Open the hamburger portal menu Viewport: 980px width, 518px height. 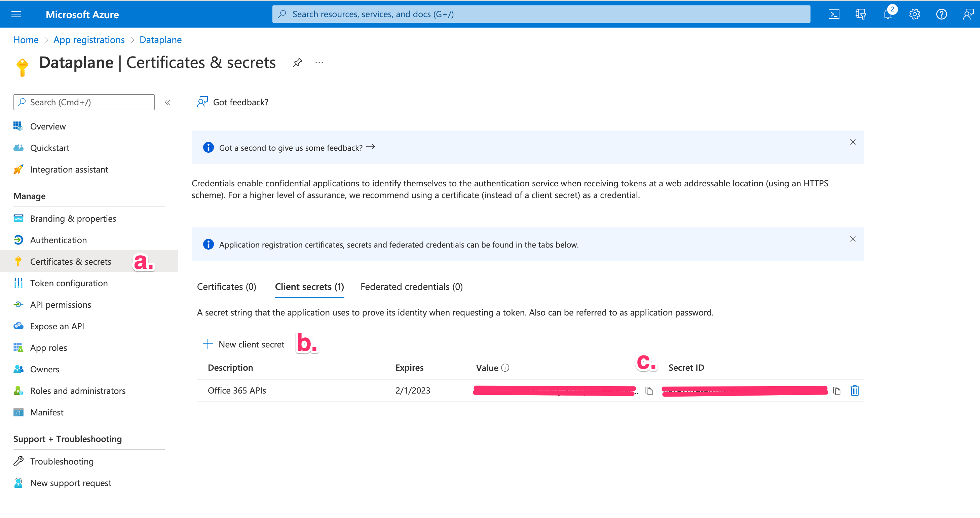[x=16, y=14]
